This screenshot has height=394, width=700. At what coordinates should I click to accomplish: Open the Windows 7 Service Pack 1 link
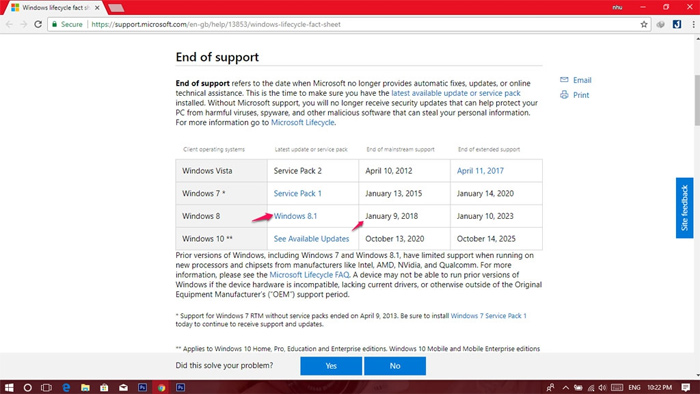[x=488, y=315]
